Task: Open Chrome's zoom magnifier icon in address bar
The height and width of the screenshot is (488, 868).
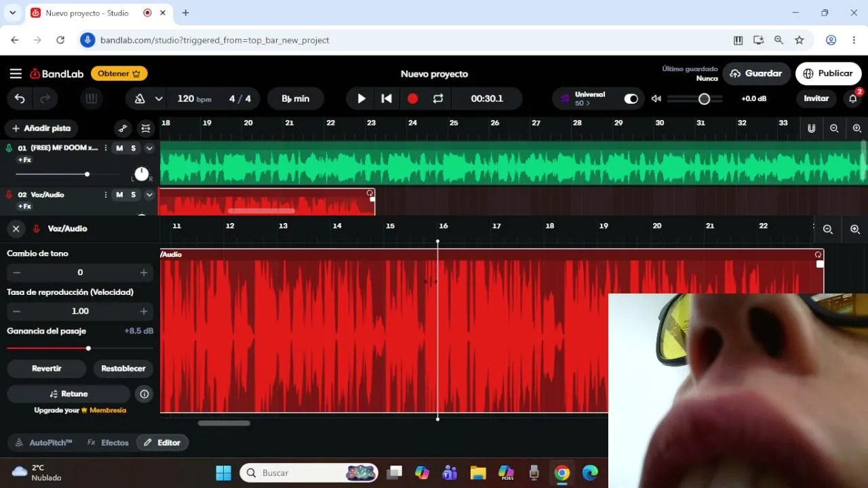Action: [778, 40]
